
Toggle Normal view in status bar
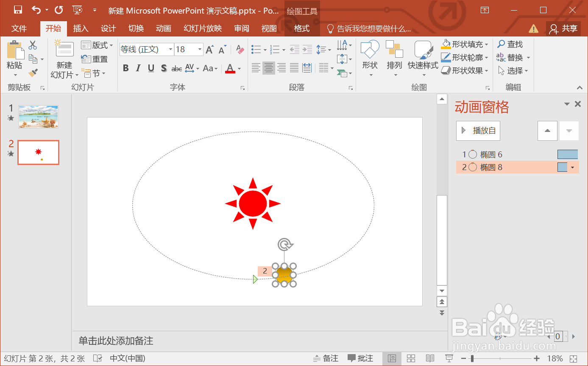point(392,358)
